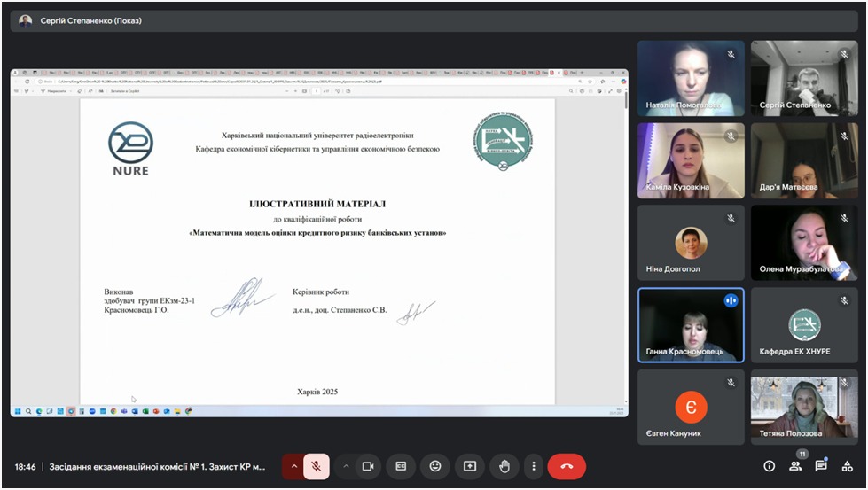Toggle the camera on or off
The height and width of the screenshot is (490, 868).
point(368,466)
